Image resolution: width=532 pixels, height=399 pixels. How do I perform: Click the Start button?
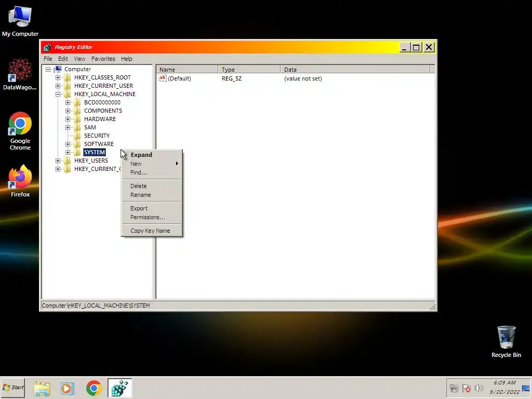13,388
